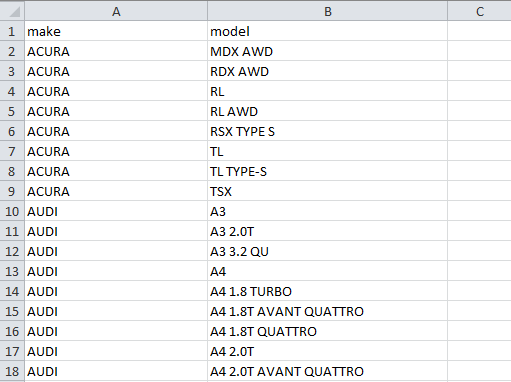Select the TSX model cell
This screenshot has width=511, height=382.
[327, 191]
